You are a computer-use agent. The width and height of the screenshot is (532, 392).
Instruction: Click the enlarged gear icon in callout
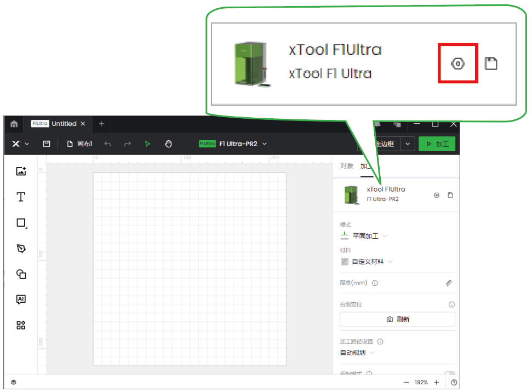tap(457, 64)
